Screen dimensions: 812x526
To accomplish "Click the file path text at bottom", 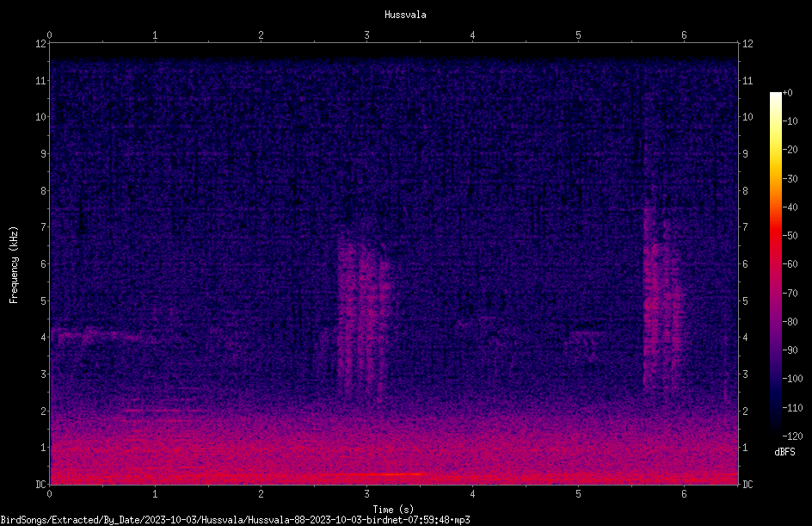I will click(x=235, y=520).
